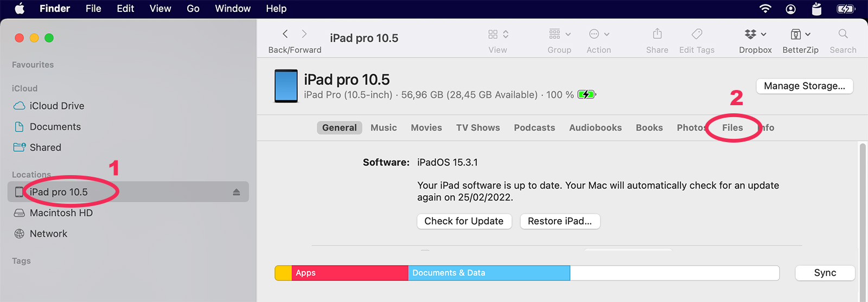Viewport: 868px width, 302px height.
Task: Click the Locations sidebar heading
Action: (31, 175)
